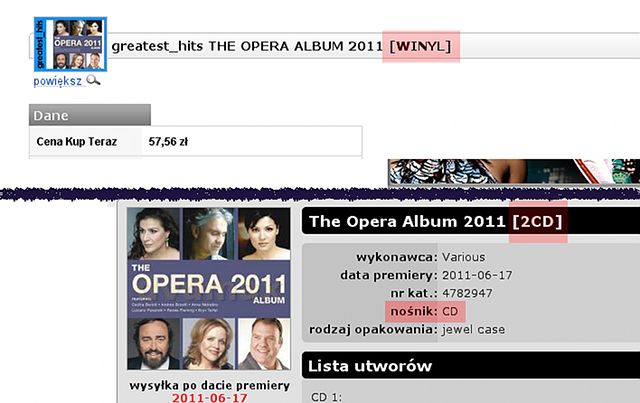Click the large Opera 2011 album cover
The height and width of the screenshot is (403, 640).
(x=209, y=289)
